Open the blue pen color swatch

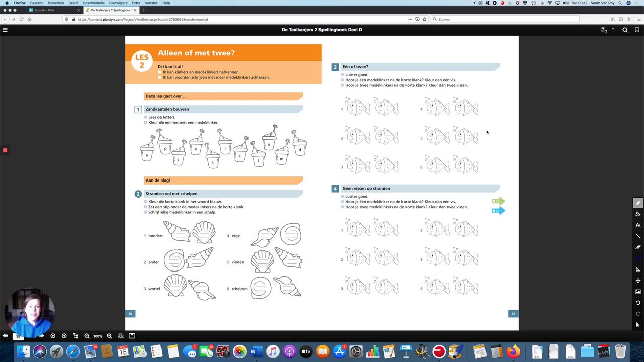(x=638, y=258)
